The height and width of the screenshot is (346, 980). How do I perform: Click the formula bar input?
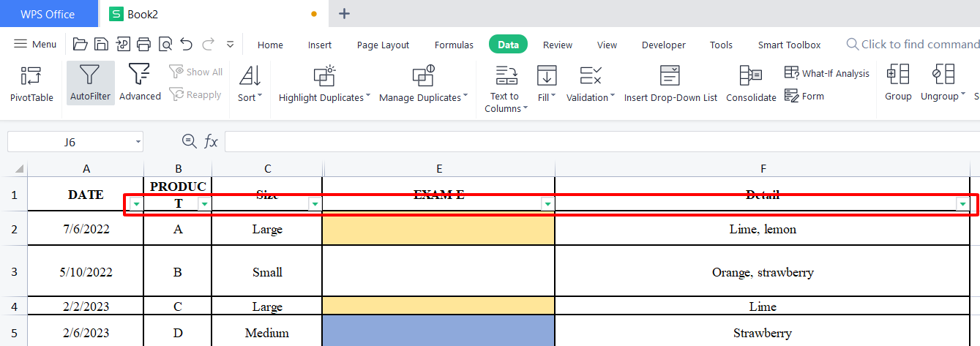point(602,141)
